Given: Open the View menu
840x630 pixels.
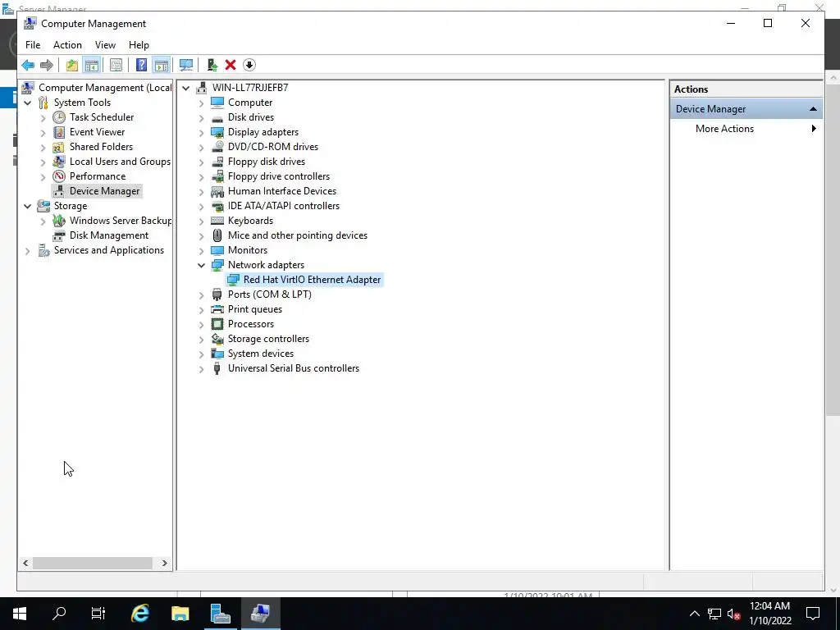Looking at the screenshot, I should pyautogui.click(x=105, y=45).
